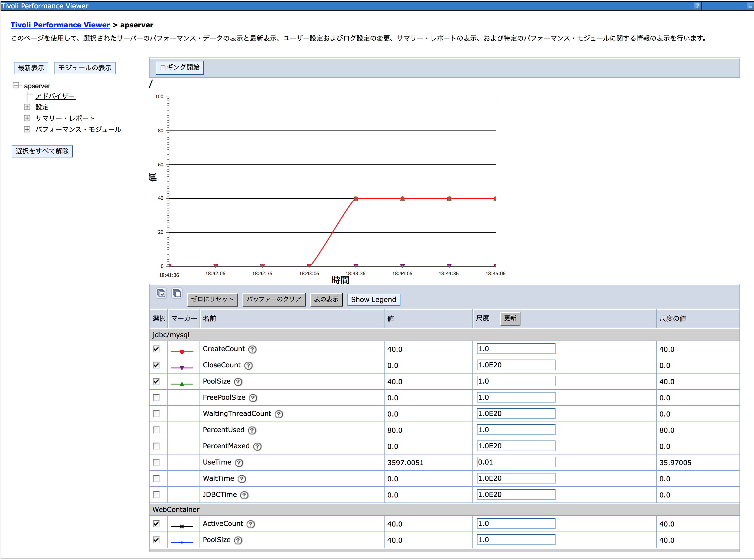The width and height of the screenshot is (754, 560).
Task: Click the 最新表示 button
Action: pos(31,68)
